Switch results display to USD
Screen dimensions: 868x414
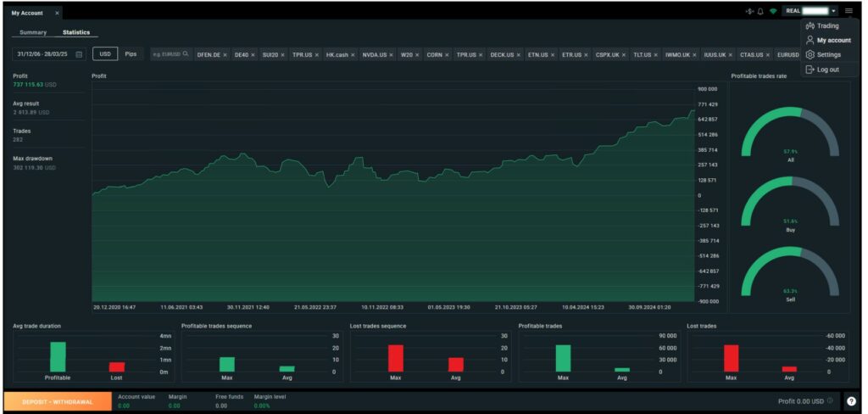point(105,54)
